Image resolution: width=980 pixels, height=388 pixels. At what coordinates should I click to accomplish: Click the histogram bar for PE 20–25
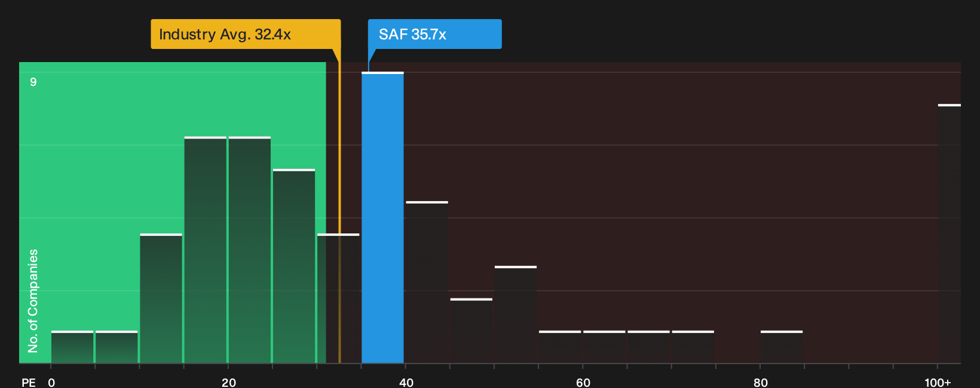250,250
